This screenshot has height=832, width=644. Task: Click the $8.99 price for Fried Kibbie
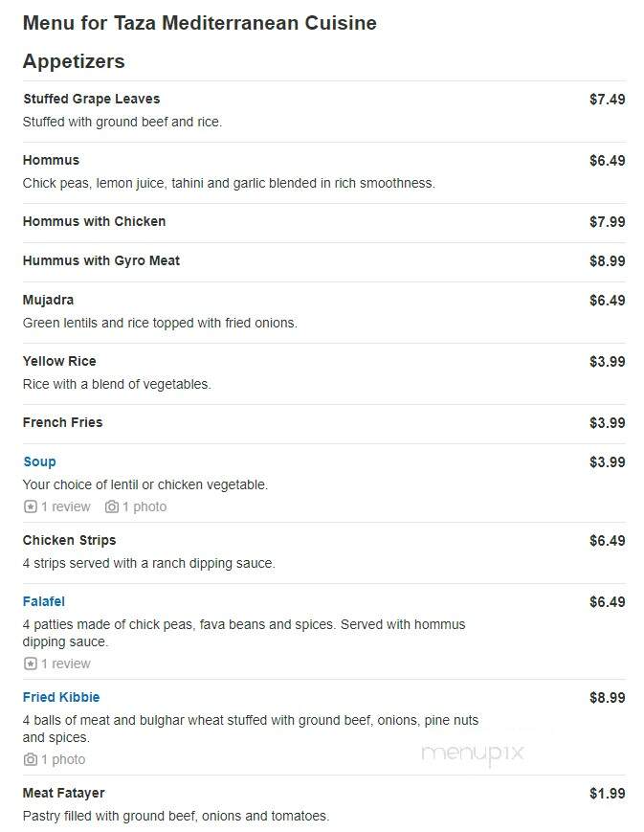(607, 698)
